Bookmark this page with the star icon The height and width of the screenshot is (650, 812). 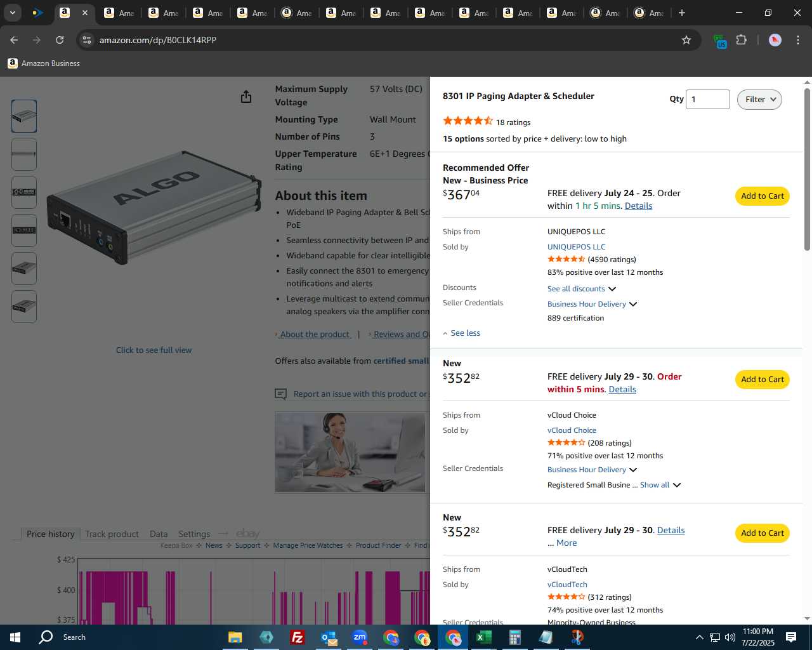tap(686, 40)
